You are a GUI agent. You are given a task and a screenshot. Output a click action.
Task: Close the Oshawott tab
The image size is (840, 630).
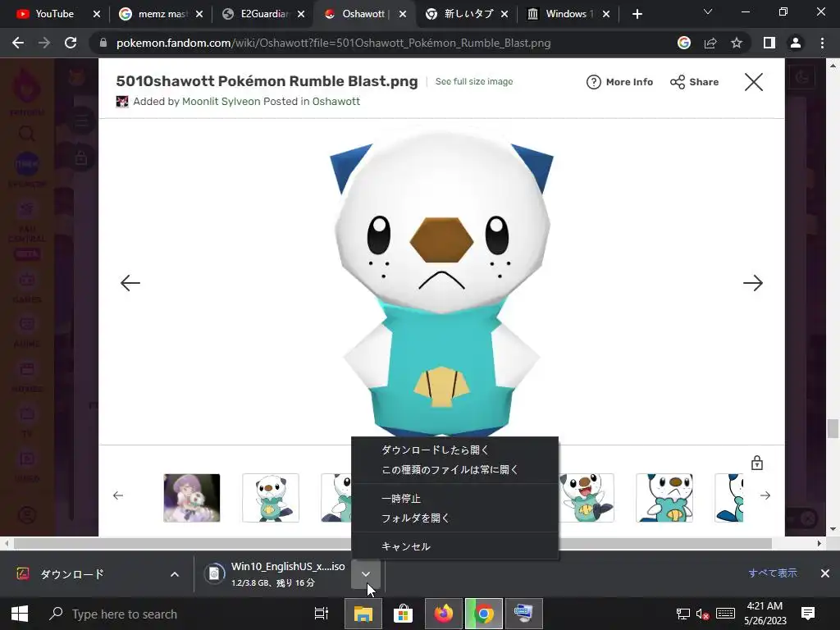pos(403,14)
